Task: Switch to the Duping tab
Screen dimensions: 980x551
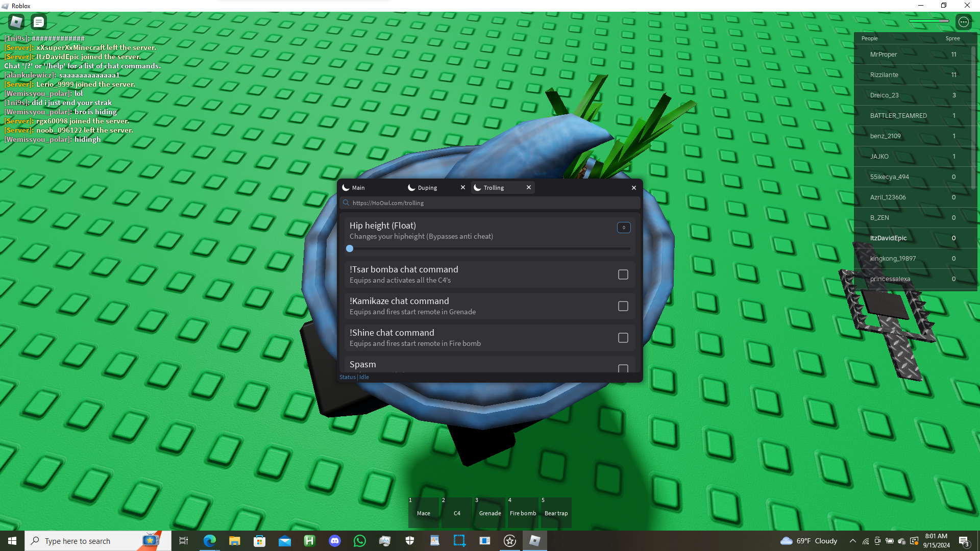Action: 436,188
